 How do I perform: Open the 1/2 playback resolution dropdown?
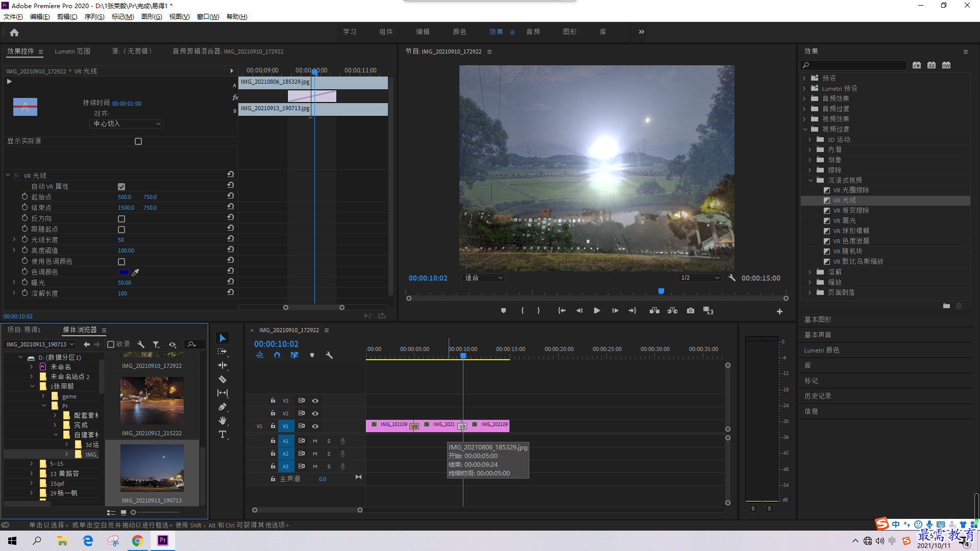point(700,278)
